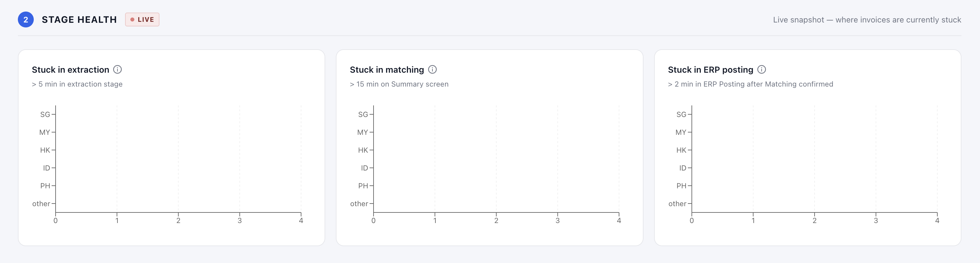Click axis tick 4 on ERP posting chart
Screen dimensions: 980x263
click(937, 220)
